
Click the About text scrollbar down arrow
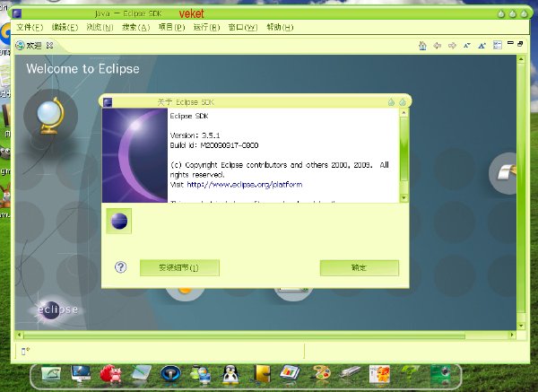point(403,197)
